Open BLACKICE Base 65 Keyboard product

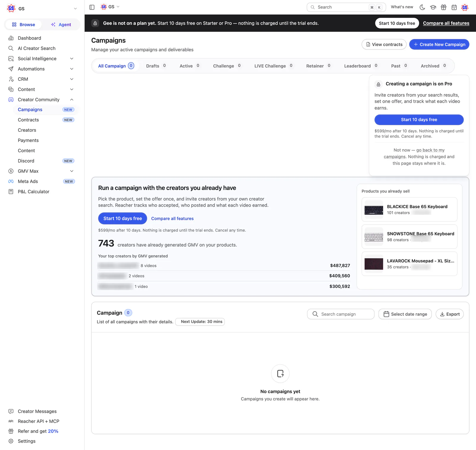(x=409, y=209)
